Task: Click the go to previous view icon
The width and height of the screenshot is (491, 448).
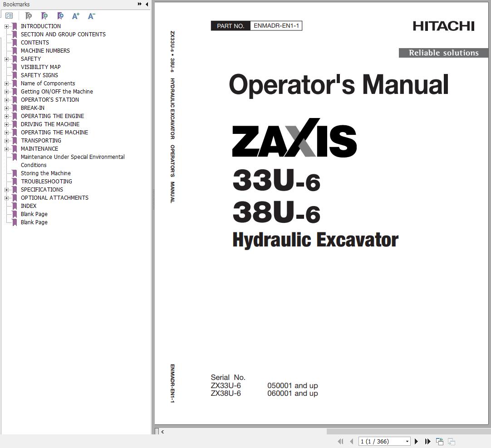Action: [x=440, y=442]
